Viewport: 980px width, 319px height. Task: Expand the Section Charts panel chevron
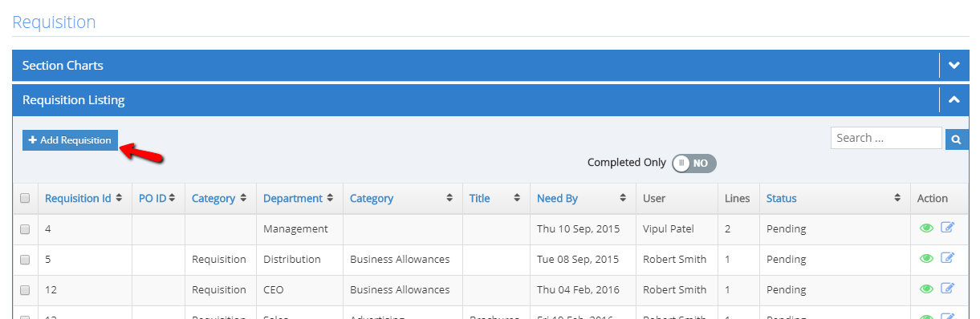(954, 65)
